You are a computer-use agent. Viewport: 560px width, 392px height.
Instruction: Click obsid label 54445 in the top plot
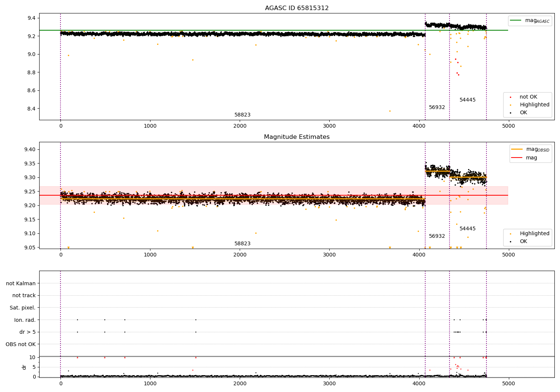pyautogui.click(x=467, y=100)
